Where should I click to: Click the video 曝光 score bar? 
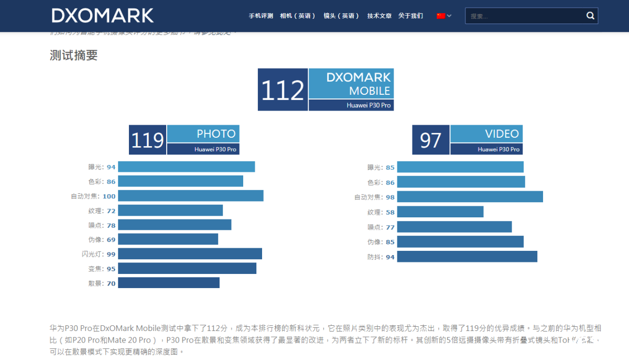coord(460,167)
